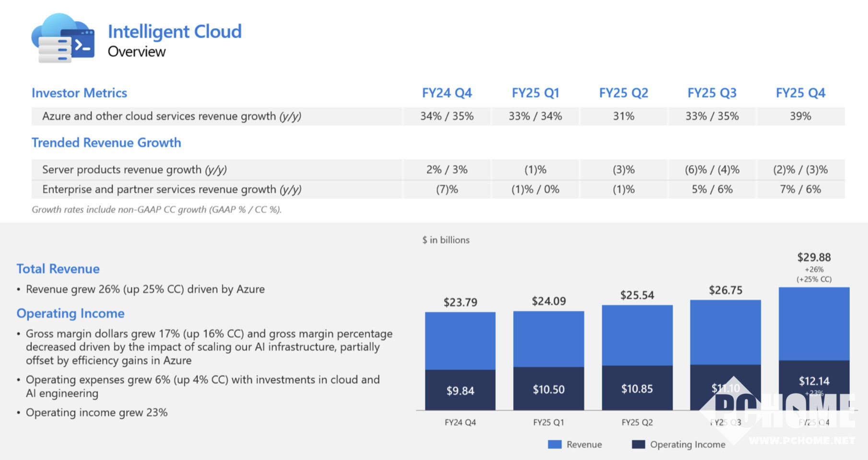This screenshot has width=868, height=460.
Task: Click Enterprise and partner services row label
Action: [172, 189]
